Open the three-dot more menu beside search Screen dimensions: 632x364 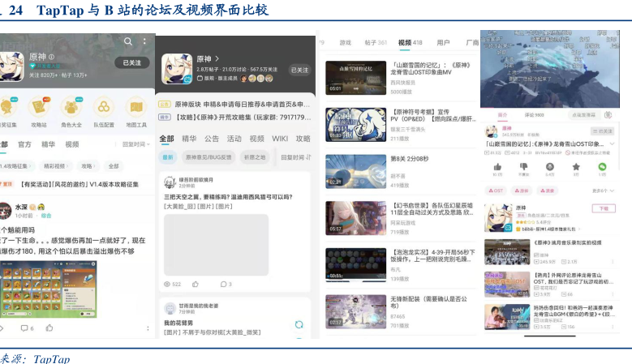point(144,41)
